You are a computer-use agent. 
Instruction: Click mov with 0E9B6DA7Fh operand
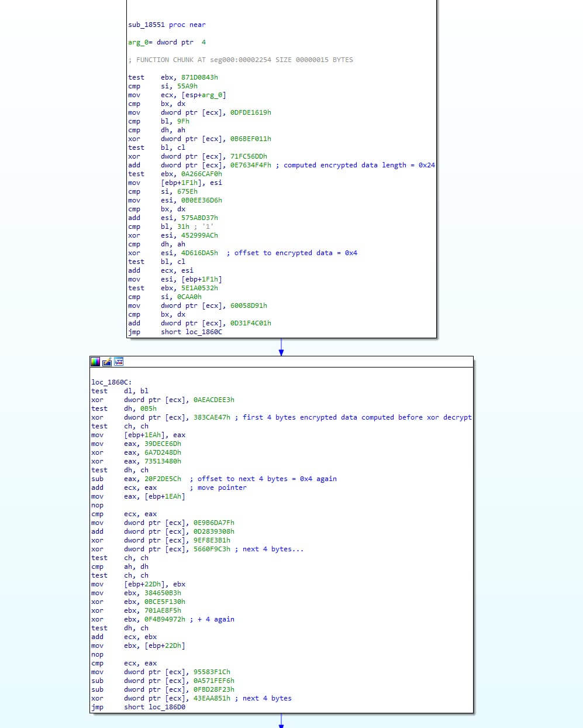[163, 523]
